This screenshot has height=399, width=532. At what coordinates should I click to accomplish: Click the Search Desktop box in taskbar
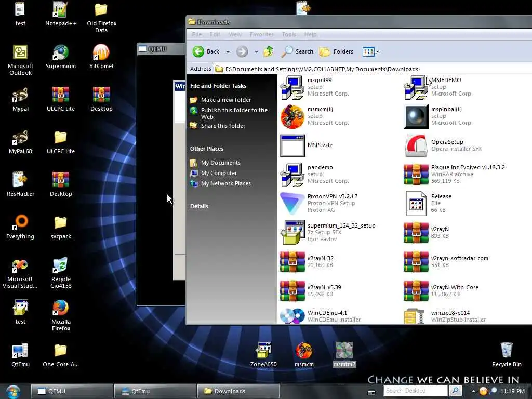[416, 391]
